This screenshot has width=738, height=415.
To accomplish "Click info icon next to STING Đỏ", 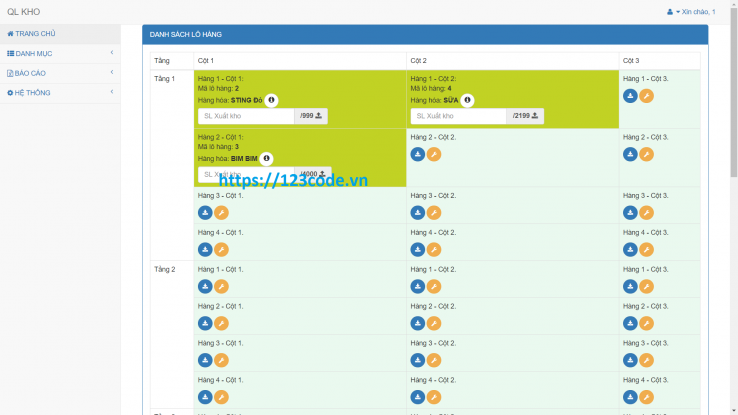I will (271, 100).
